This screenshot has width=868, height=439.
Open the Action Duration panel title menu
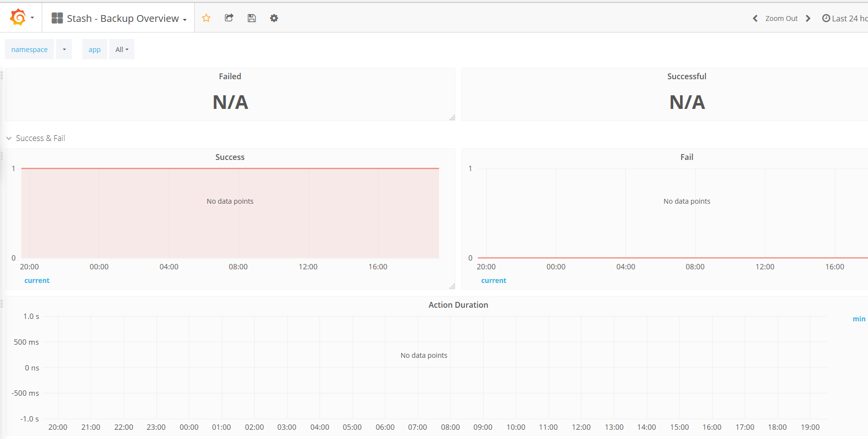[458, 305]
